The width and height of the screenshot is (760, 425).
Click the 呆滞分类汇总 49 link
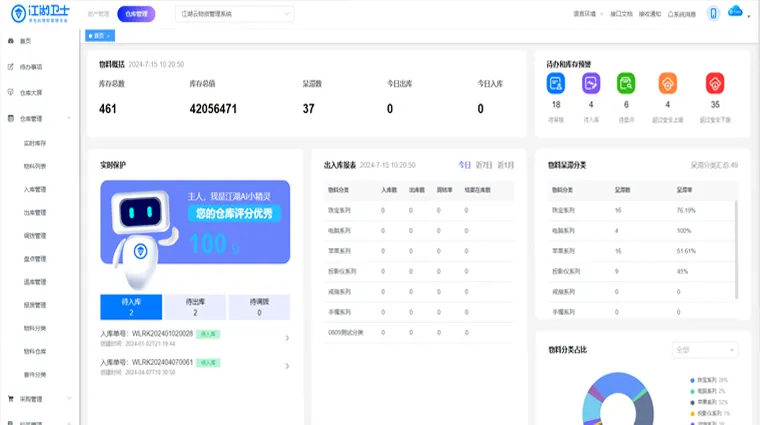[714, 165]
